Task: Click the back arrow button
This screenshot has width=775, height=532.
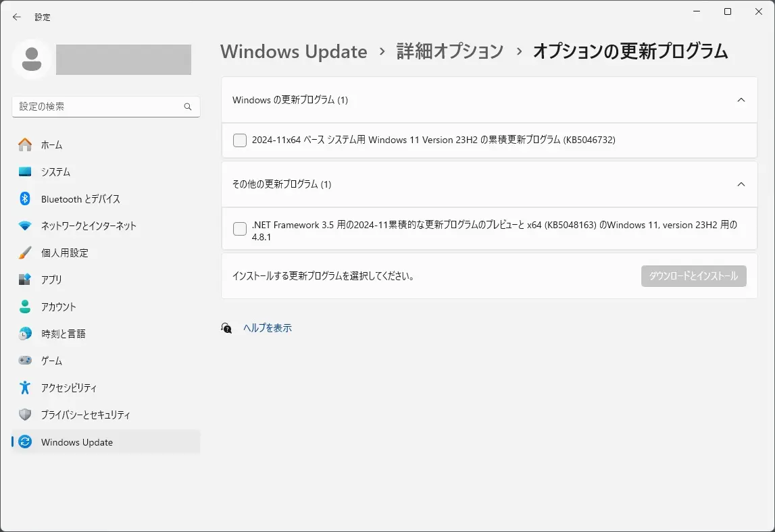Action: (x=16, y=17)
